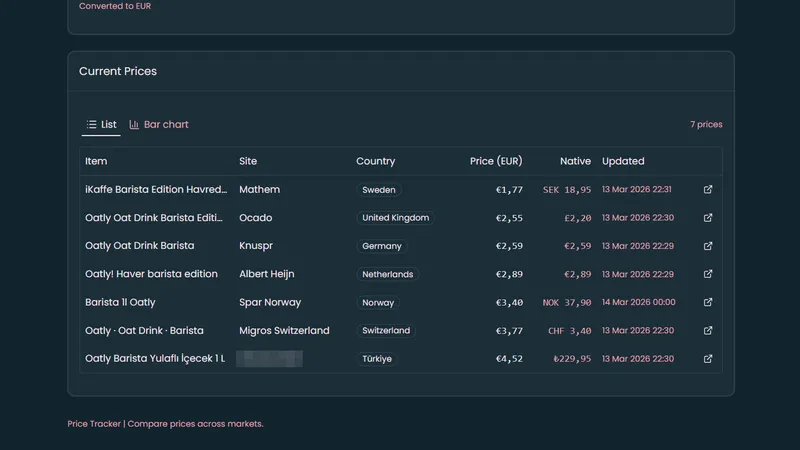Open external link for Knuspr row

708,246
